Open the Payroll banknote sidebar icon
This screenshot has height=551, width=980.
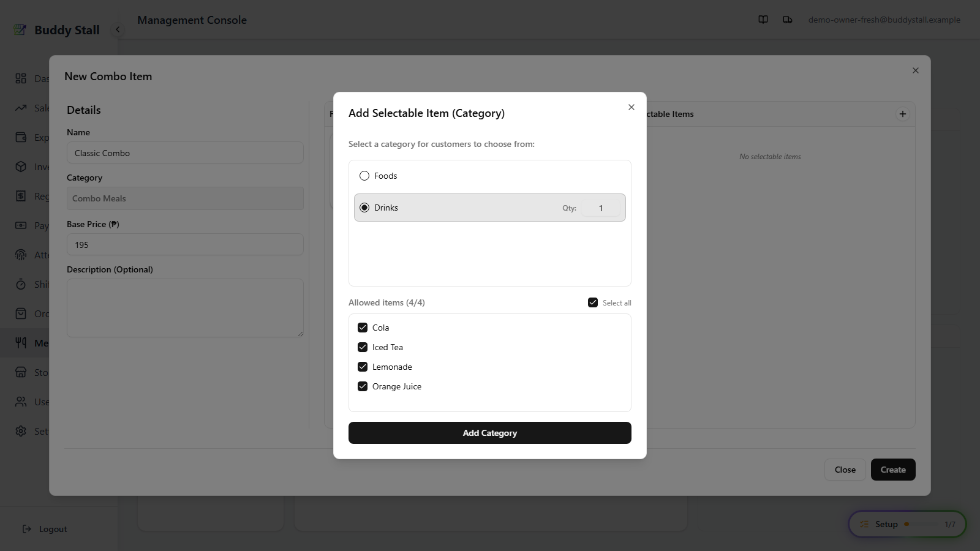tap(21, 225)
